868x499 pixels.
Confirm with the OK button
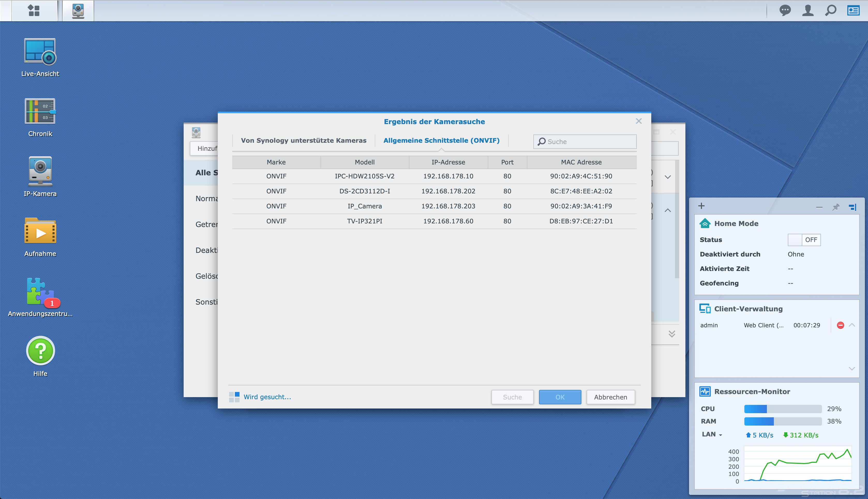coord(560,397)
